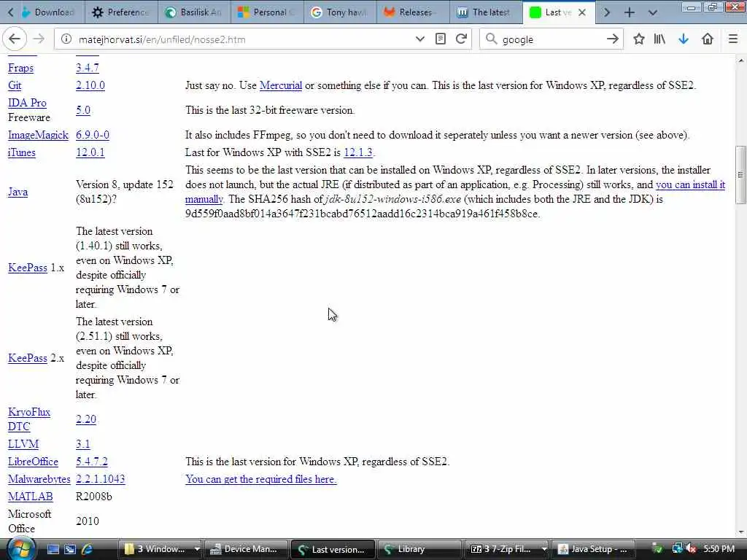This screenshot has height=560, width=747.
Task: Open Fraps version 3.4.7 link
Action: tap(88, 68)
